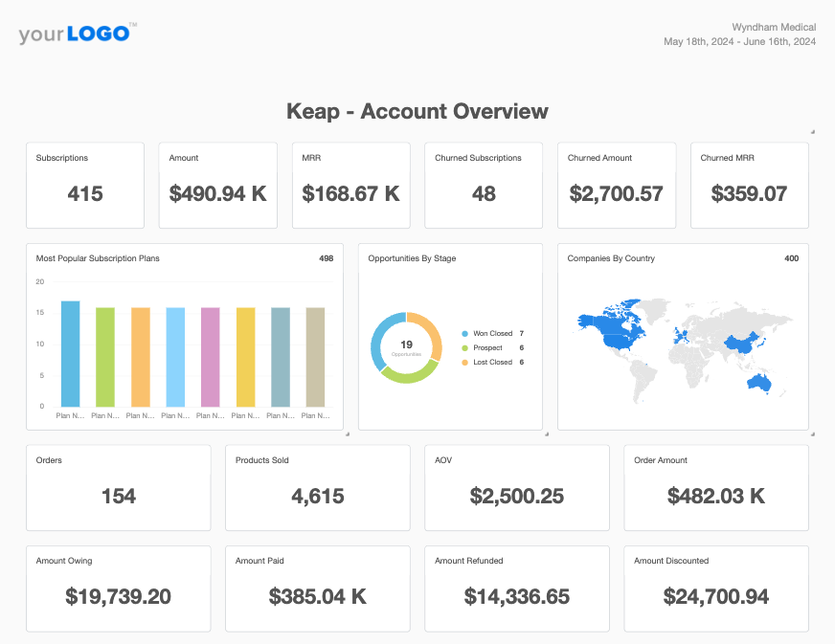This screenshot has height=644, width=835.
Task: Click China on the Companies By Country map
Action: tap(735, 342)
